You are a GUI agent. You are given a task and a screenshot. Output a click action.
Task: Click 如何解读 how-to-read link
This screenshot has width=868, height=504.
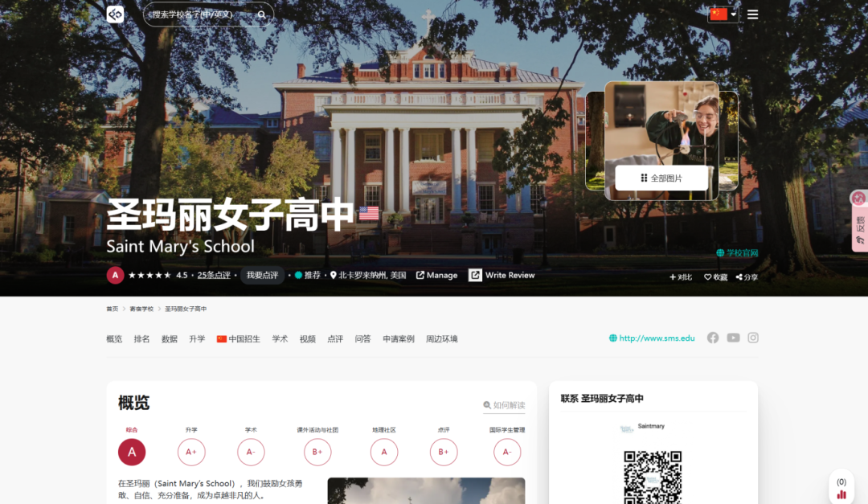coord(504,405)
